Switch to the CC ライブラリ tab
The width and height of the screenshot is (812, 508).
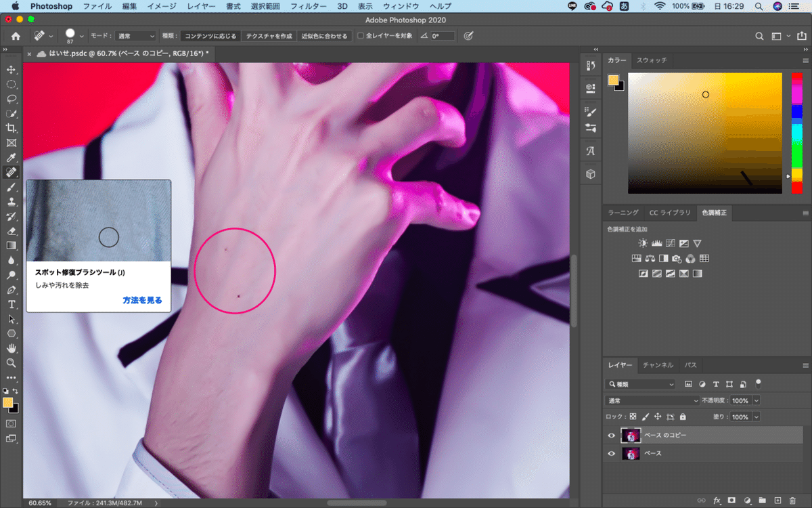point(670,213)
